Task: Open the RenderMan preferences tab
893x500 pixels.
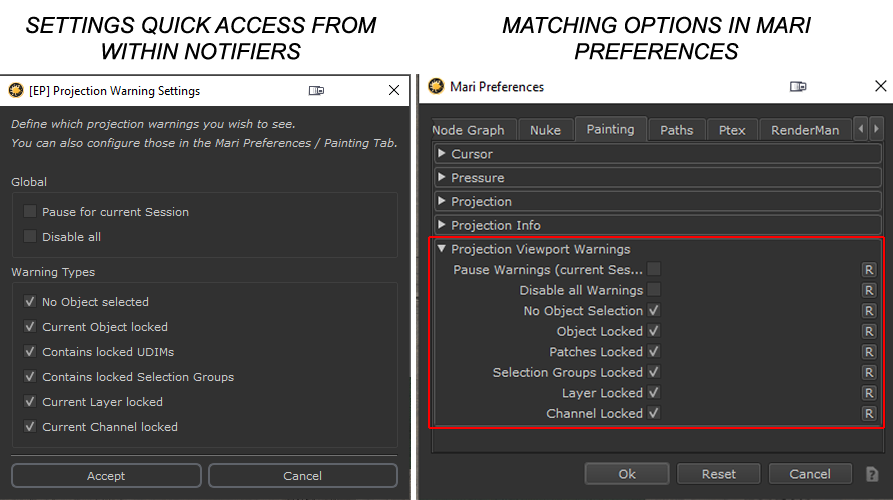Action: pyautogui.click(x=805, y=130)
